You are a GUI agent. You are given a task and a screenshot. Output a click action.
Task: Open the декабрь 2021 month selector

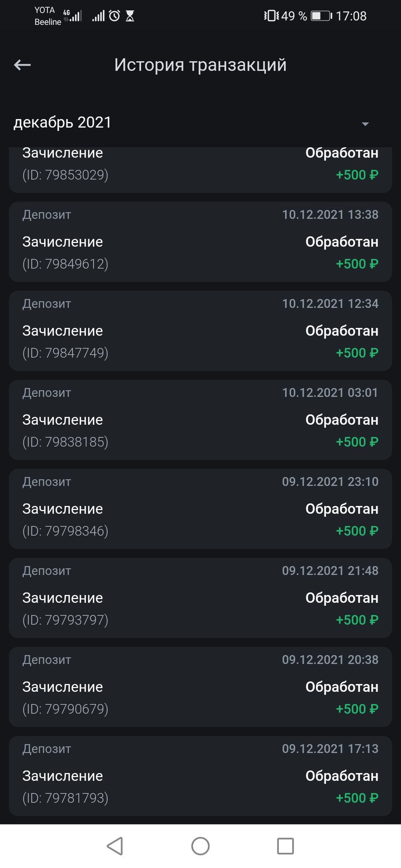click(x=62, y=122)
